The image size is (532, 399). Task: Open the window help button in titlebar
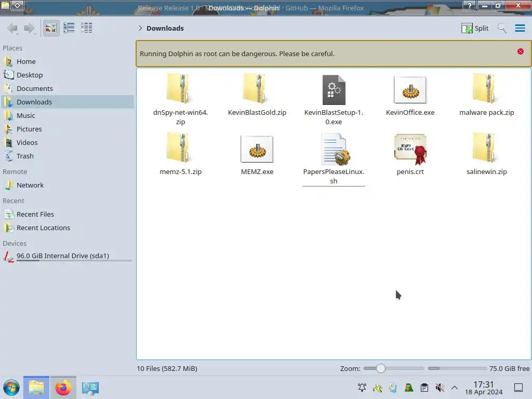(470, 5)
